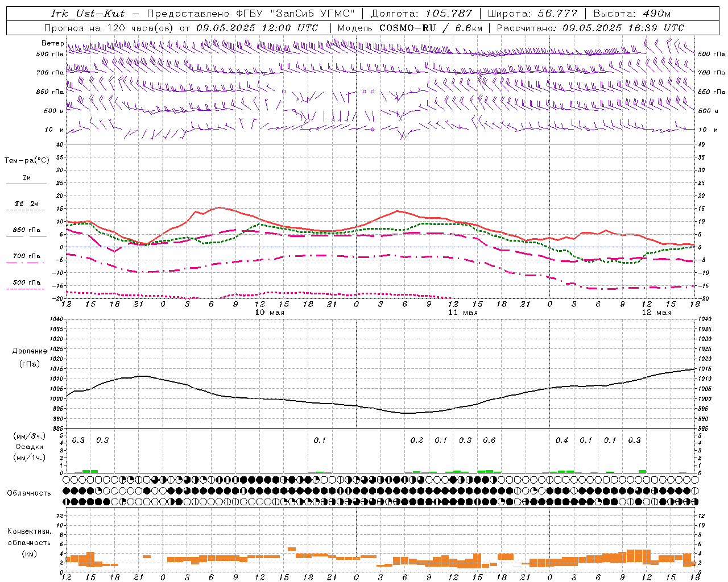This screenshot has width=728, height=582.
Task: Click the (мм/1ч.) precipitation unit label
Action: click(30, 458)
